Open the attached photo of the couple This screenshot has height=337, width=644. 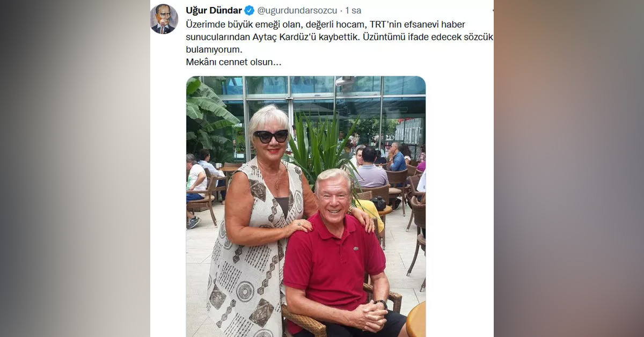pyautogui.click(x=306, y=207)
